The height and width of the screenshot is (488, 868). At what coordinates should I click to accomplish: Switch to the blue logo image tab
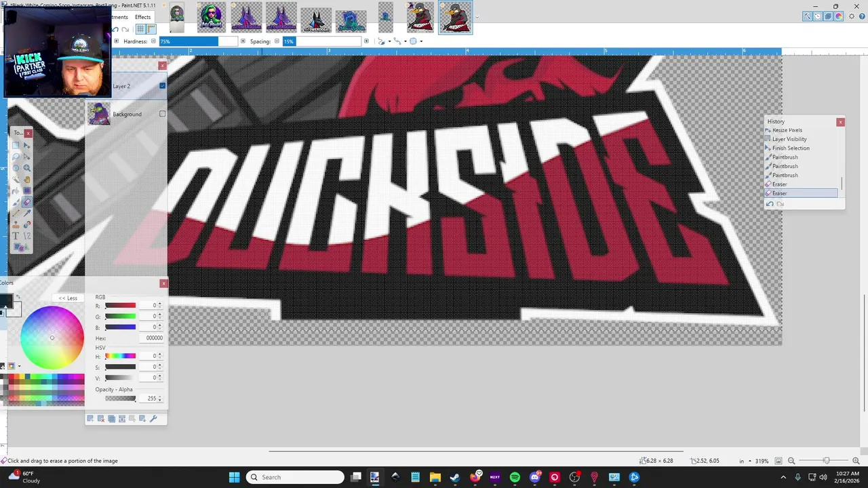pos(351,20)
